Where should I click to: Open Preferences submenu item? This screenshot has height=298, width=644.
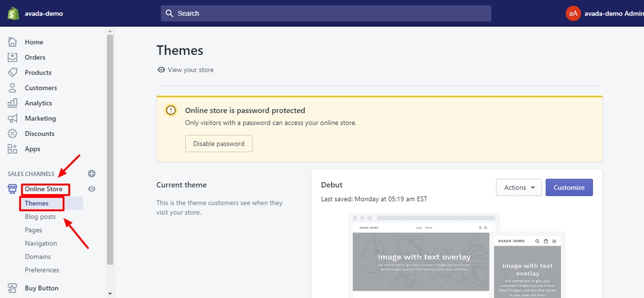coord(42,270)
